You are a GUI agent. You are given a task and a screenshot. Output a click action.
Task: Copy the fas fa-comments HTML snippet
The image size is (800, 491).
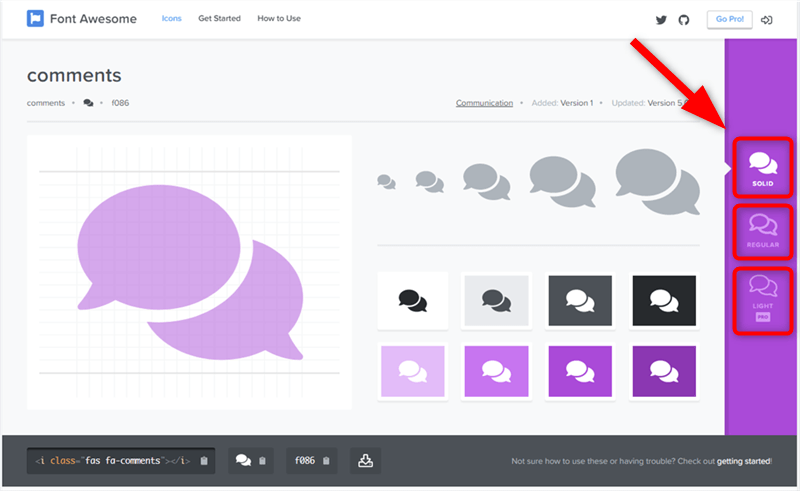pos(121,460)
